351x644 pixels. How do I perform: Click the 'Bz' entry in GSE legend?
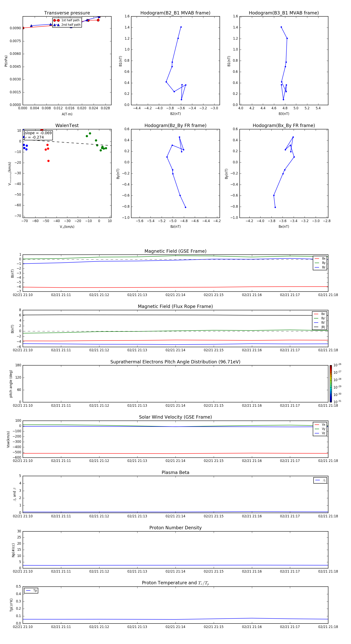tap(320, 267)
